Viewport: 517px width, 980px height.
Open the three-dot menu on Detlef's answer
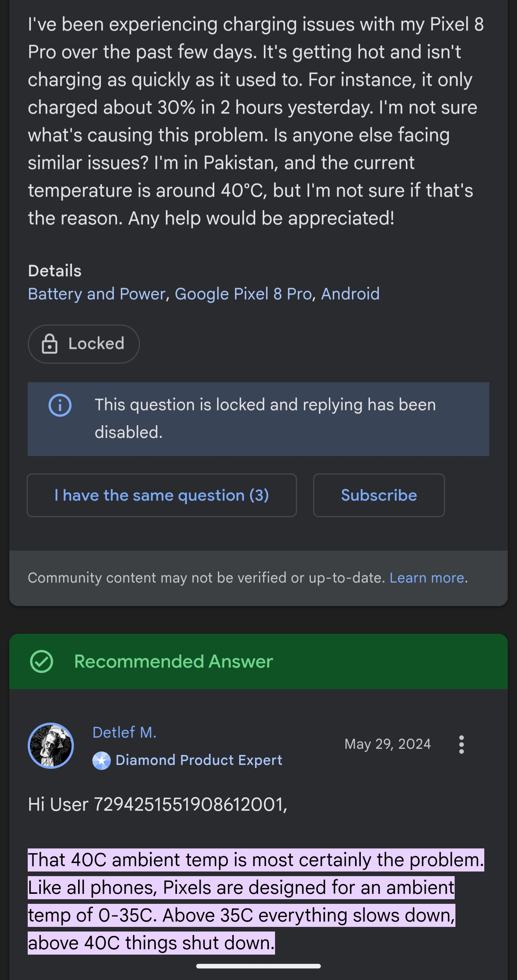461,745
